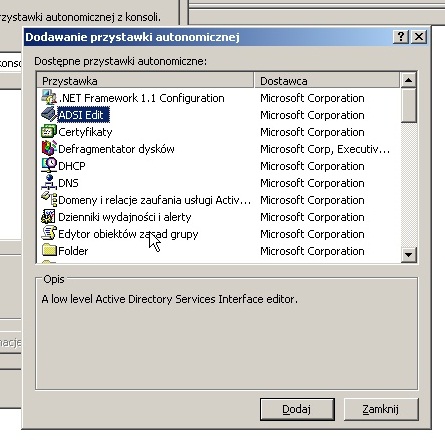
Task: Click the Zamknij button
Action: [381, 409]
